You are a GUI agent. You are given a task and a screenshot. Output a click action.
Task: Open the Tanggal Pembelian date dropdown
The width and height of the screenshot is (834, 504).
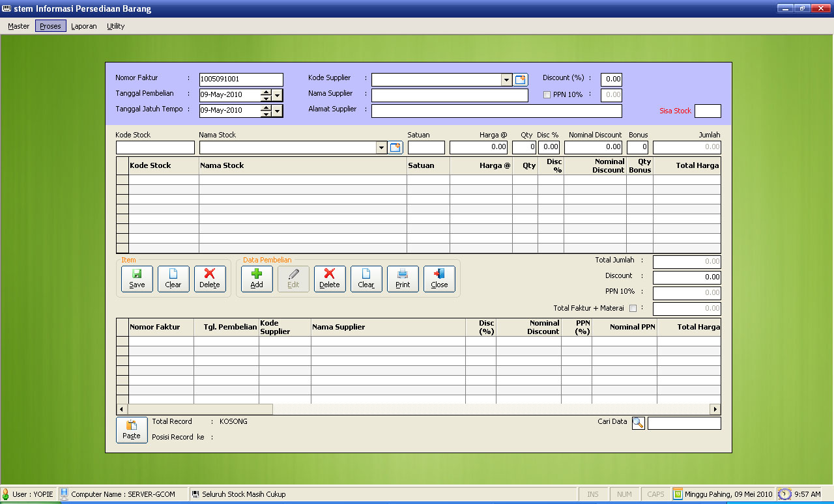(x=278, y=95)
